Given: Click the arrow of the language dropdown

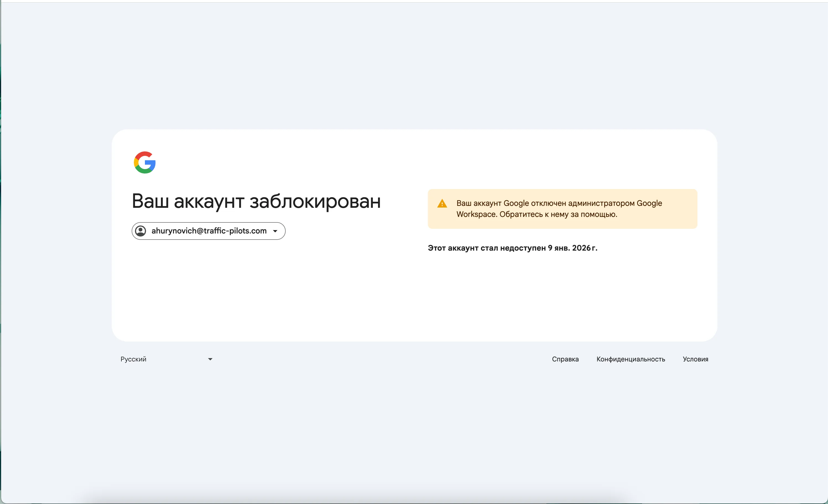Looking at the screenshot, I should (x=210, y=359).
